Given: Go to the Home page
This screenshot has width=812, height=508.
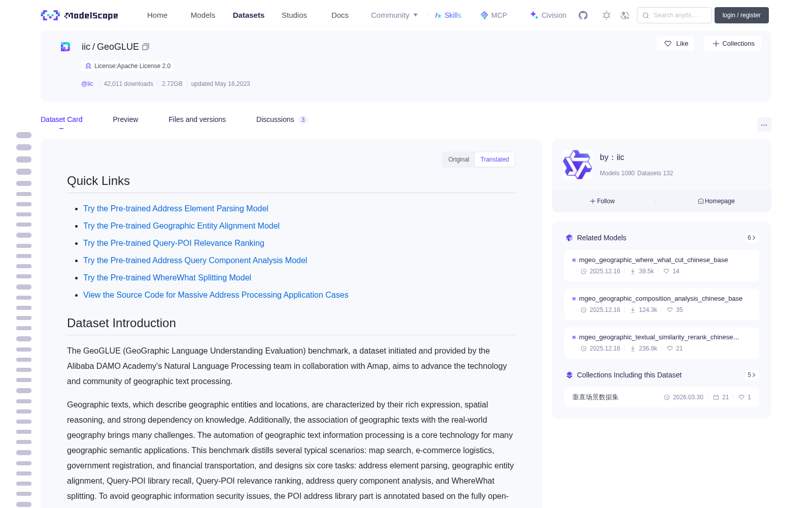Looking at the screenshot, I should (x=157, y=15).
